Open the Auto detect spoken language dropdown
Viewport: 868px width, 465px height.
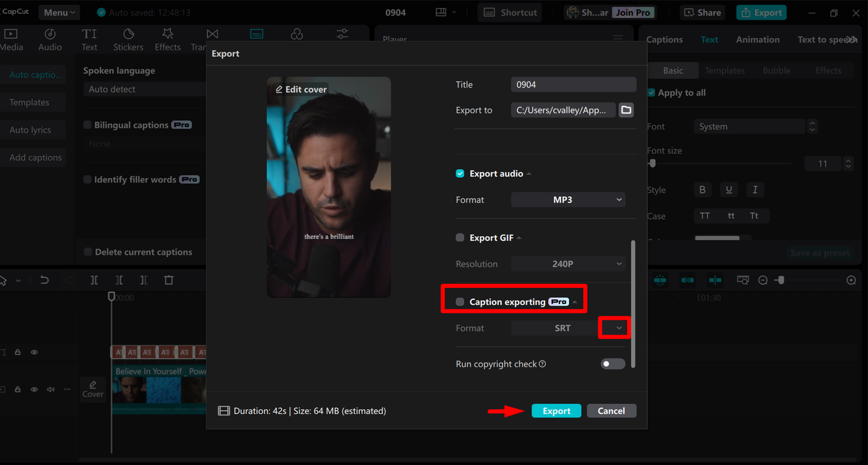[x=144, y=89]
